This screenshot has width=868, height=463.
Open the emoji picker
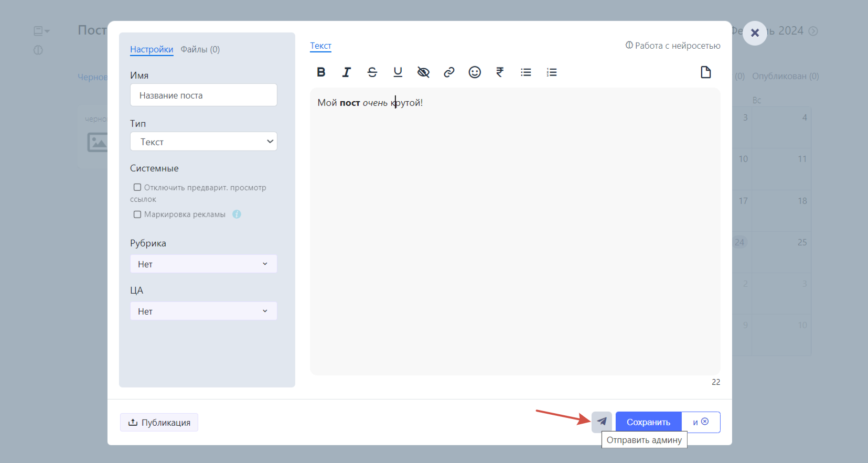475,72
